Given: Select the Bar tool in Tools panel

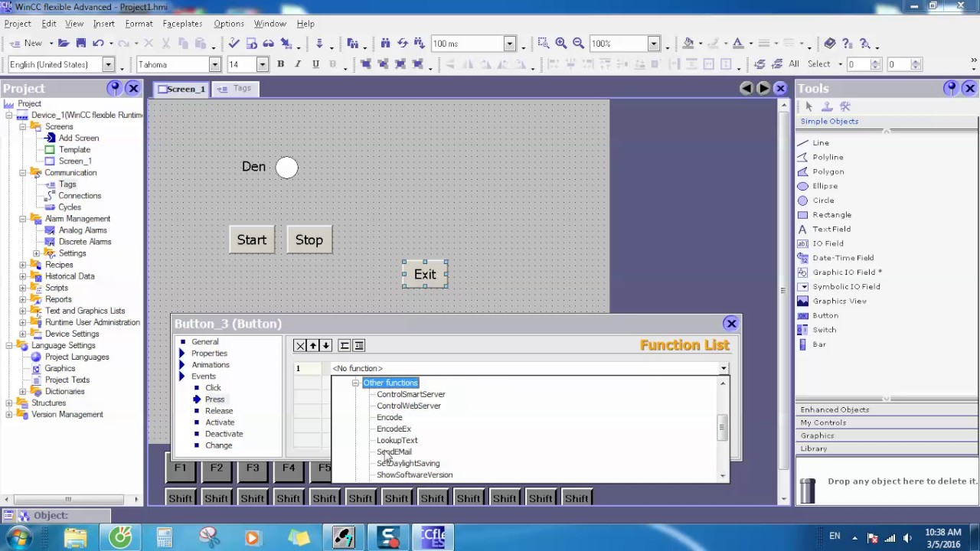Looking at the screenshot, I should click(818, 344).
